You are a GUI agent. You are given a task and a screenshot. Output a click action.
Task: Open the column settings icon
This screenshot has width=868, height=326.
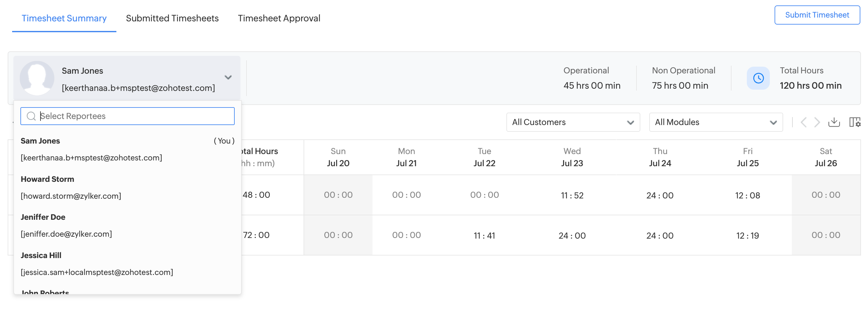click(855, 122)
